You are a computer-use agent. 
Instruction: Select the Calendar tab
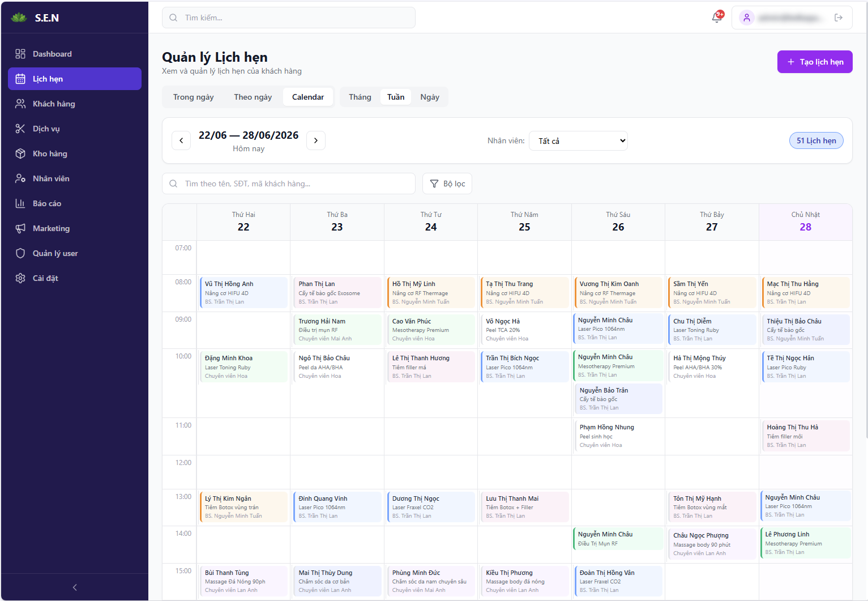(x=308, y=97)
